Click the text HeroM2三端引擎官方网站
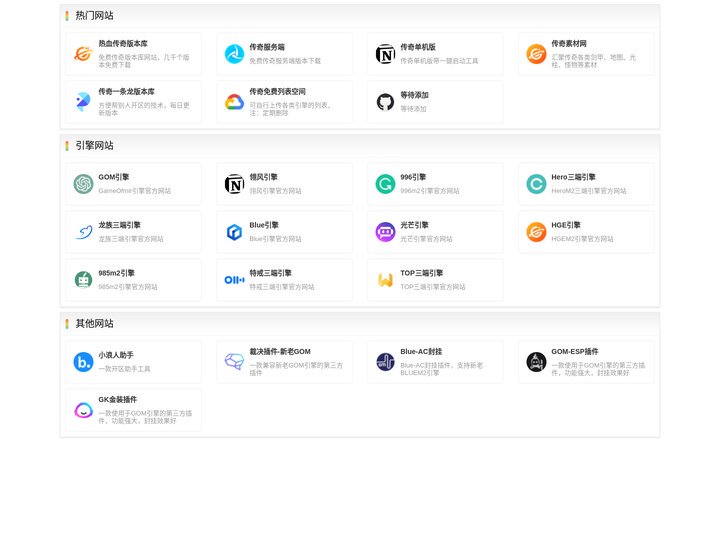Screen dimensions: 720x540 (x=589, y=191)
